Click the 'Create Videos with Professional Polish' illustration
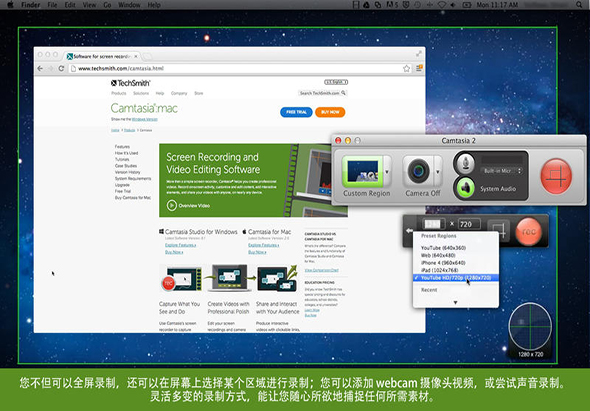Viewport: 590px width, 411px height. [x=229, y=278]
